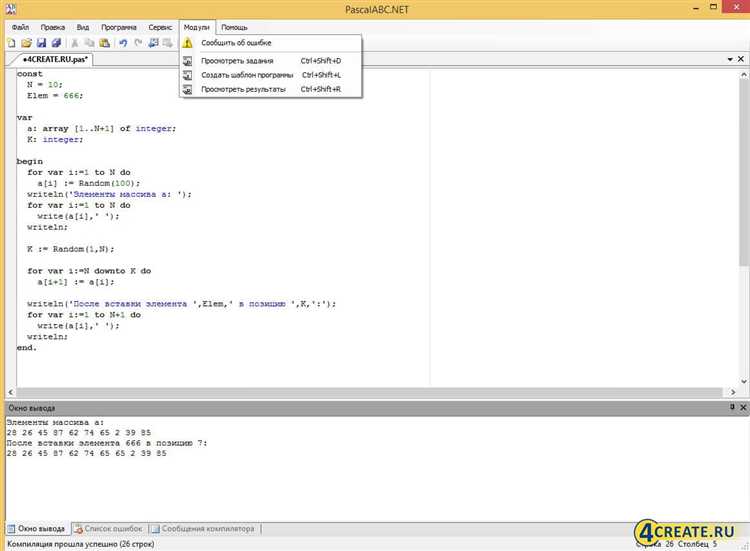This screenshot has height=551, width=750.
Task: Open the Сервис menu
Action: (x=160, y=27)
